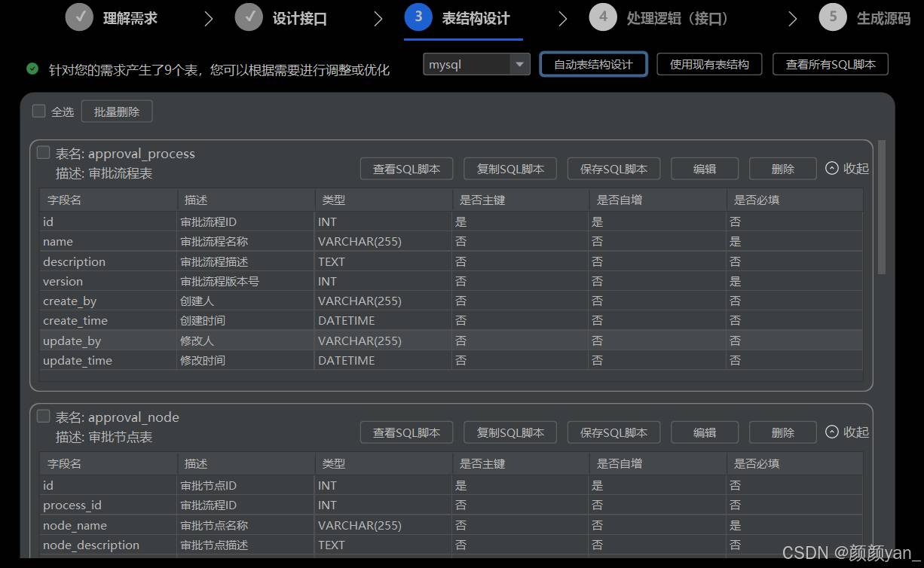
Task: Click the step 5 number circle icon
Action: point(833,17)
